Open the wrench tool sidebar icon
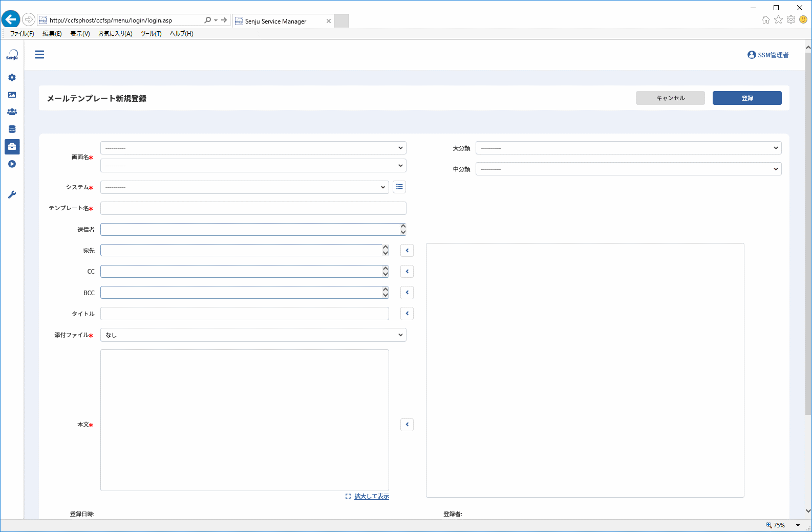Image resolution: width=812 pixels, height=532 pixels. pos(12,194)
